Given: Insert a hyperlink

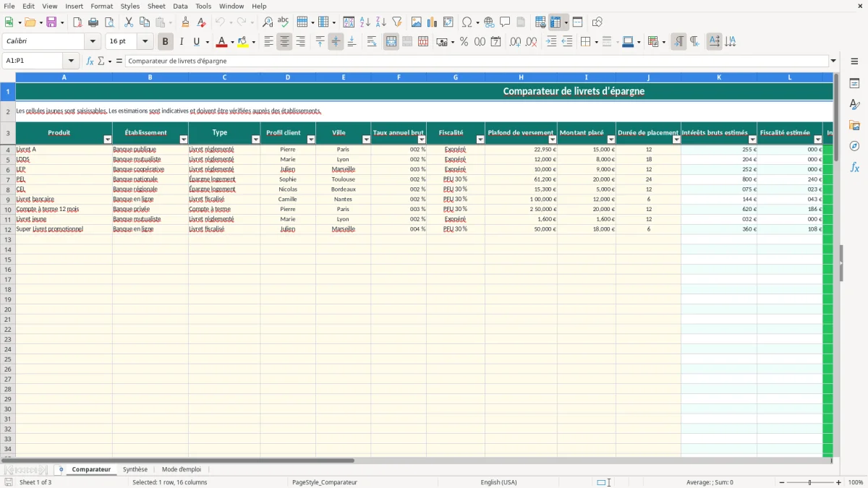Looking at the screenshot, I should coord(489,22).
